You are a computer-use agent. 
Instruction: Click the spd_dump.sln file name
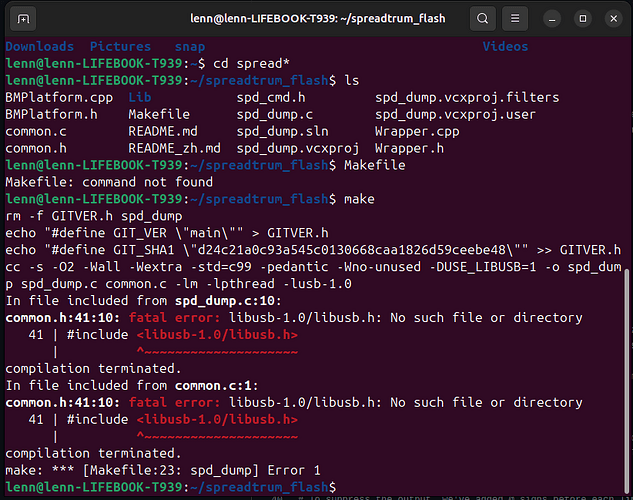coord(282,132)
